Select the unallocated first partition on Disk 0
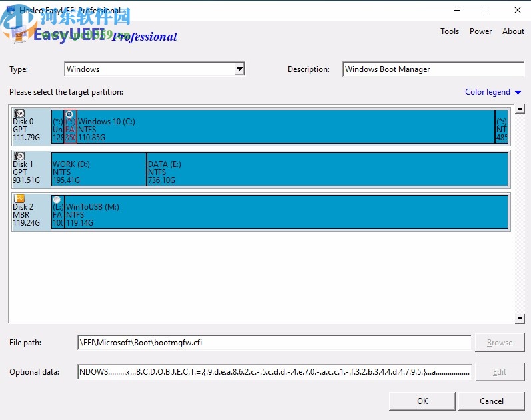Screen dimensions: 531x420 click(57, 126)
